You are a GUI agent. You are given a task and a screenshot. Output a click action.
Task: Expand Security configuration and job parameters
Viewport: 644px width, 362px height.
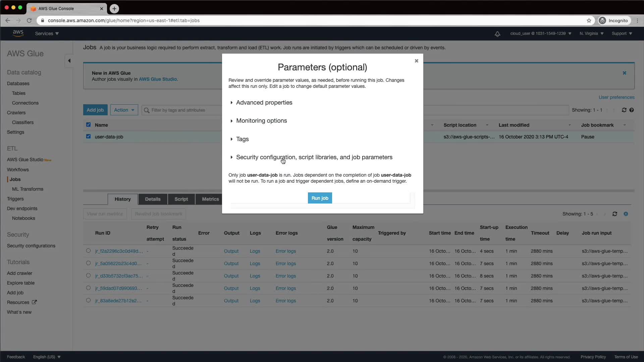point(314,157)
